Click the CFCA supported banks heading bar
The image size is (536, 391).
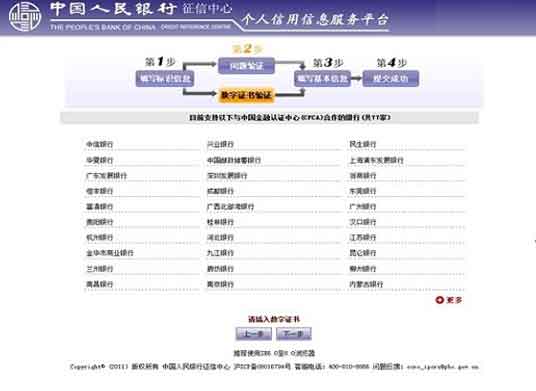pos(270,117)
